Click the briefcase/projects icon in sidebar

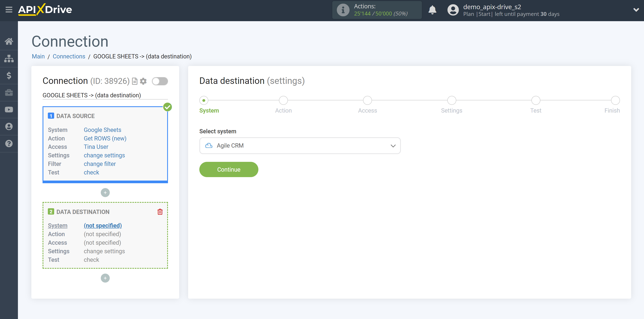9,92
